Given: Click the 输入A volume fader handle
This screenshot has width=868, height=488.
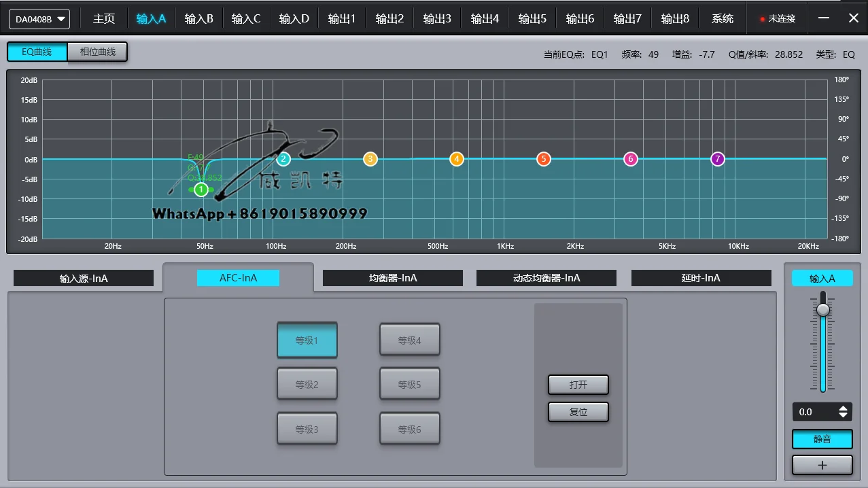Looking at the screenshot, I should click(822, 310).
